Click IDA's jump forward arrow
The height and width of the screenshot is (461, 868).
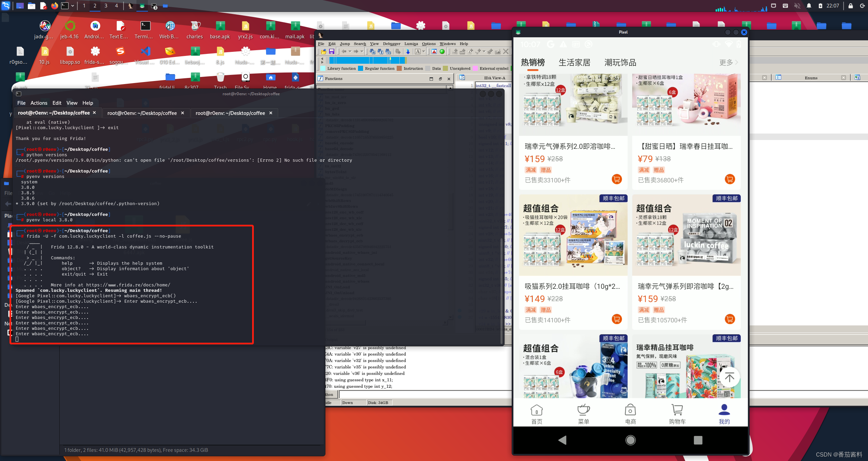click(356, 52)
